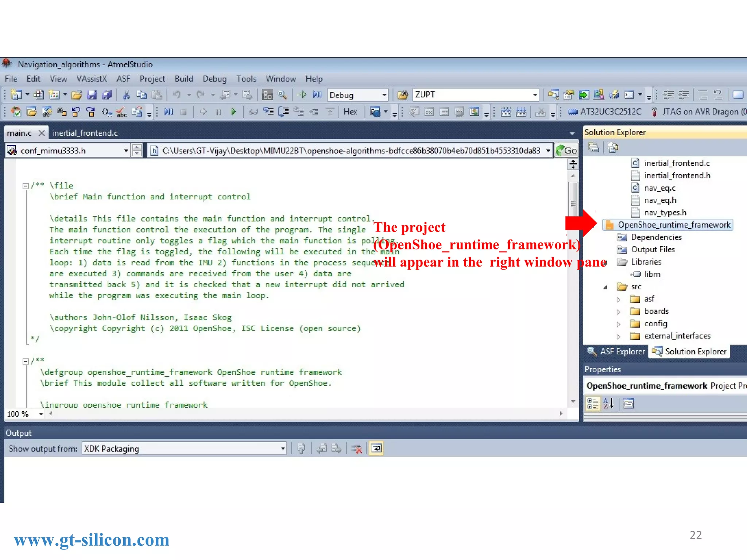
Task: Click editor horizontal scroll right arrow
Action: coord(561,413)
